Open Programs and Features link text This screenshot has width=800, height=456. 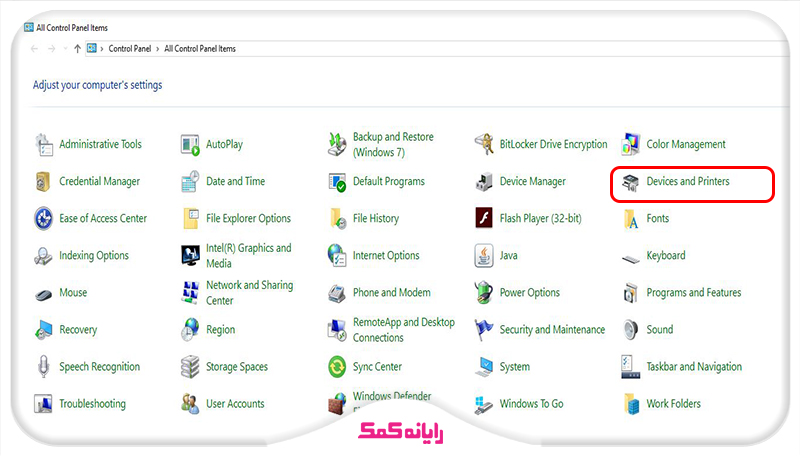pyautogui.click(x=694, y=293)
